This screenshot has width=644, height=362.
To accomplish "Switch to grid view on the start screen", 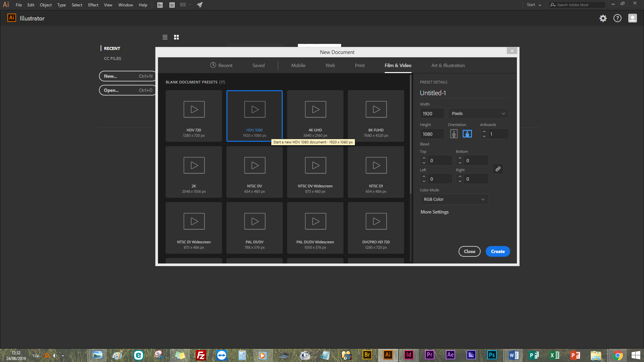I will 176,37.
